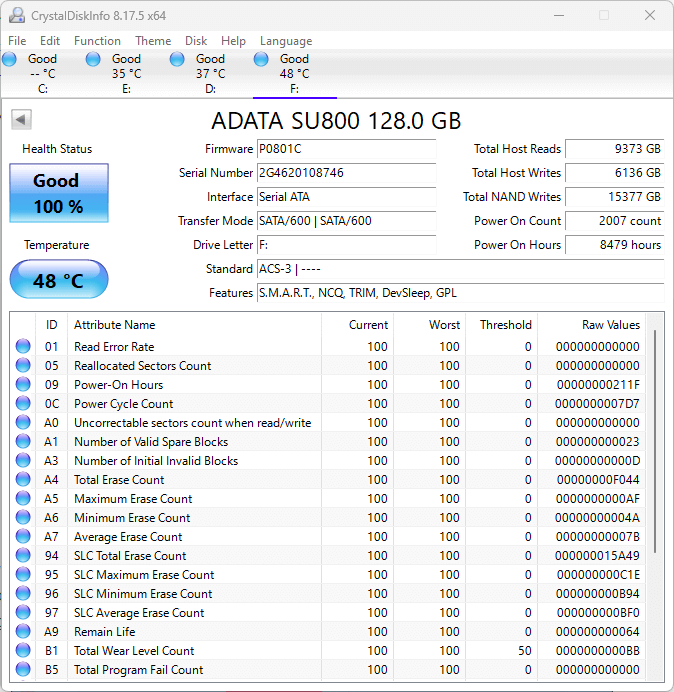The width and height of the screenshot is (674, 692).
Task: Click the Good 100 % health status button
Action: pos(59,193)
